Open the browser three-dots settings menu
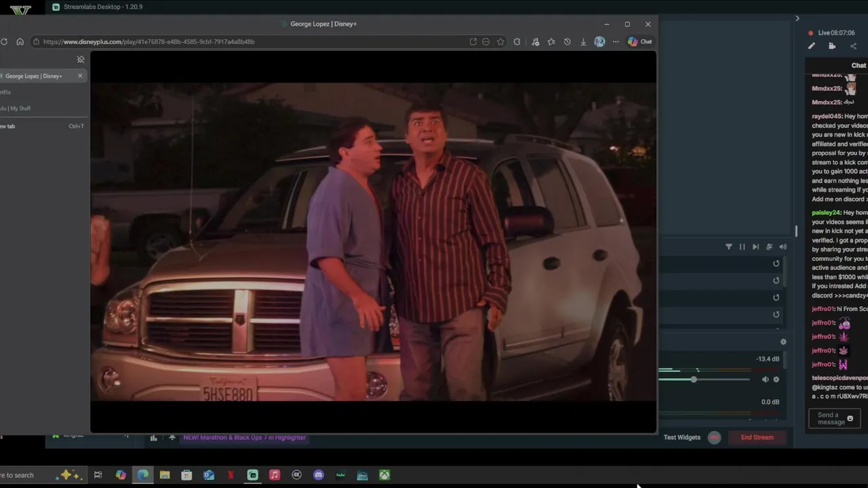The width and height of the screenshot is (868, 488). tap(616, 41)
